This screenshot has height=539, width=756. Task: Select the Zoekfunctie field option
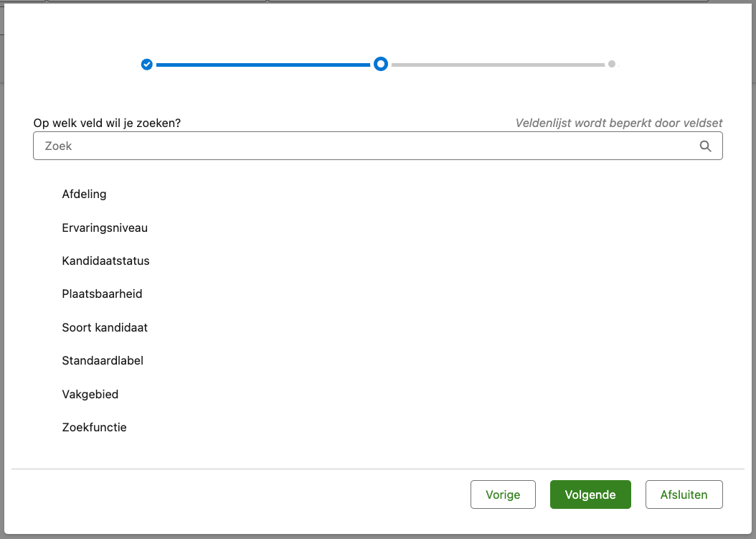94,428
